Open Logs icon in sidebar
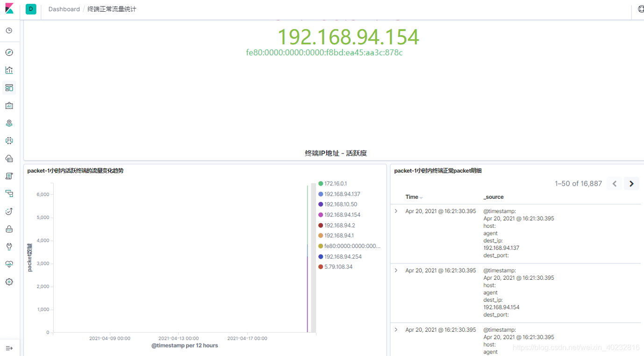 tap(9, 176)
